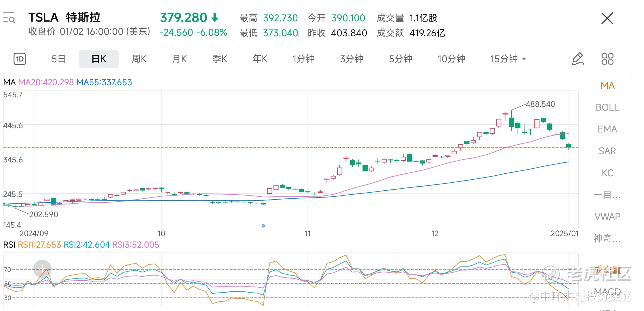Viewport: 644px width, 311px height.
Task: Select the pencil drawing tool
Action: coord(577,59)
